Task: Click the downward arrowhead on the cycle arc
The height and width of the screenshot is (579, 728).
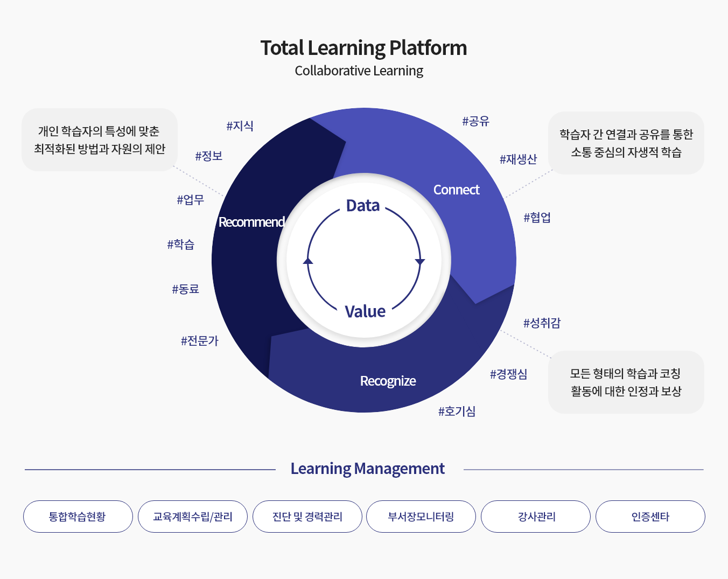Action: pos(420,262)
